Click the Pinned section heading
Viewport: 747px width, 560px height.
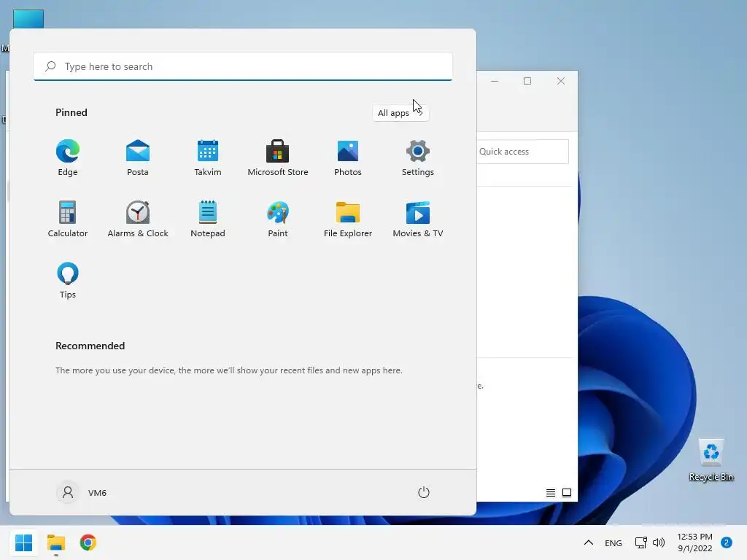click(71, 112)
